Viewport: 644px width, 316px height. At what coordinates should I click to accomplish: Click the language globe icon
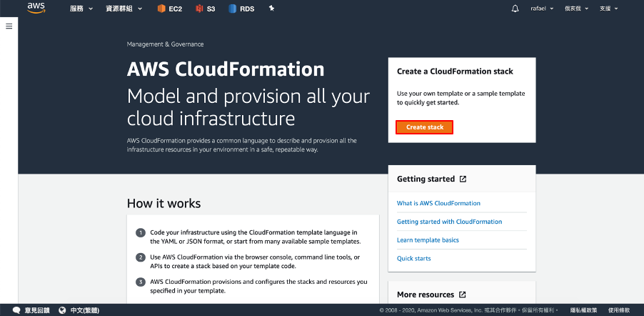click(62, 310)
